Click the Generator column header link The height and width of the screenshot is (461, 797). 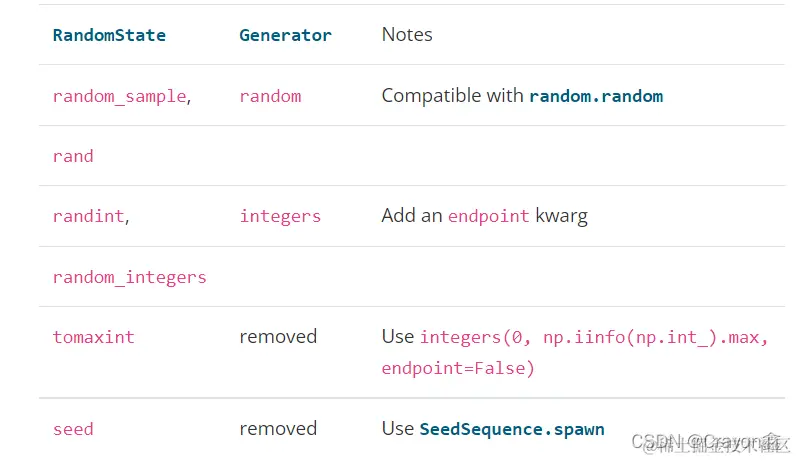point(285,35)
